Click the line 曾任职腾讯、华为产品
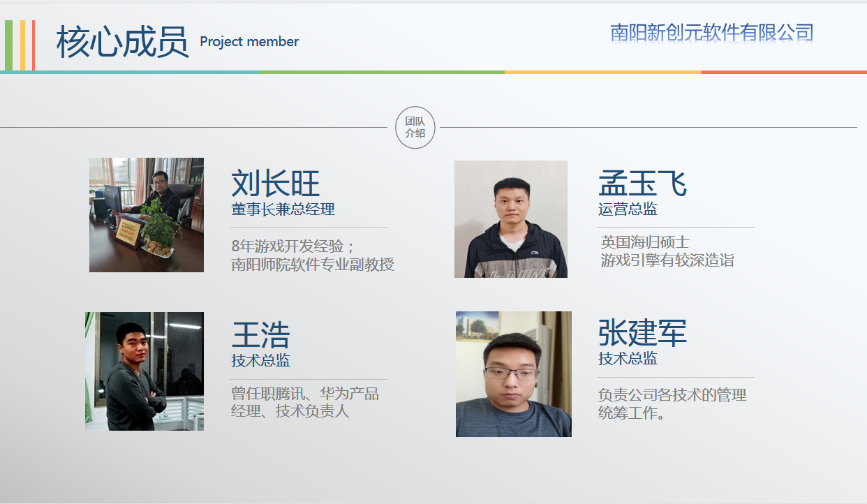The width and height of the screenshot is (867, 504). [305, 394]
